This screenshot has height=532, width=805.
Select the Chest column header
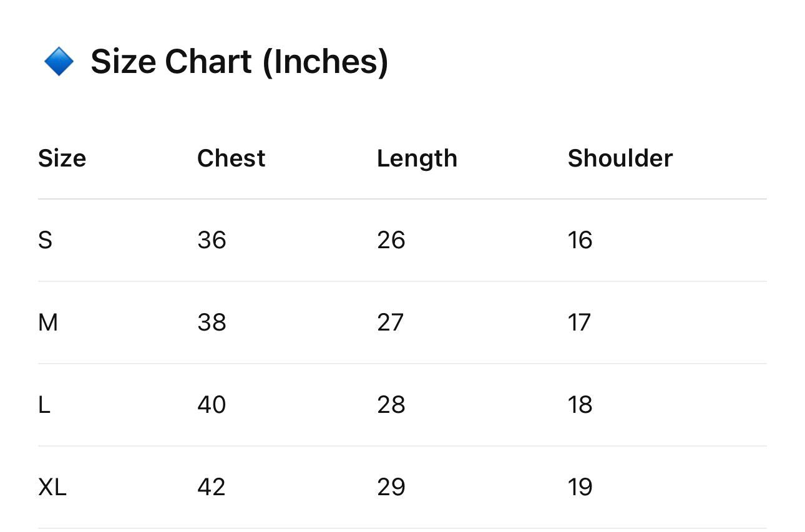(x=231, y=158)
